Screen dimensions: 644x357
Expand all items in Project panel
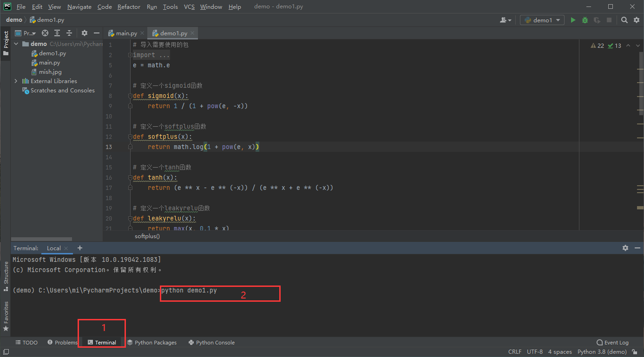pos(57,33)
